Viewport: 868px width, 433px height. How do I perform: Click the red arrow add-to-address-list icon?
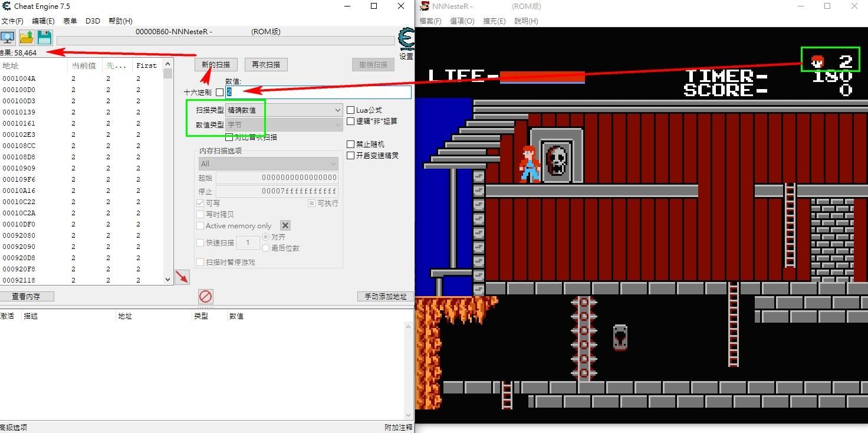click(x=182, y=277)
